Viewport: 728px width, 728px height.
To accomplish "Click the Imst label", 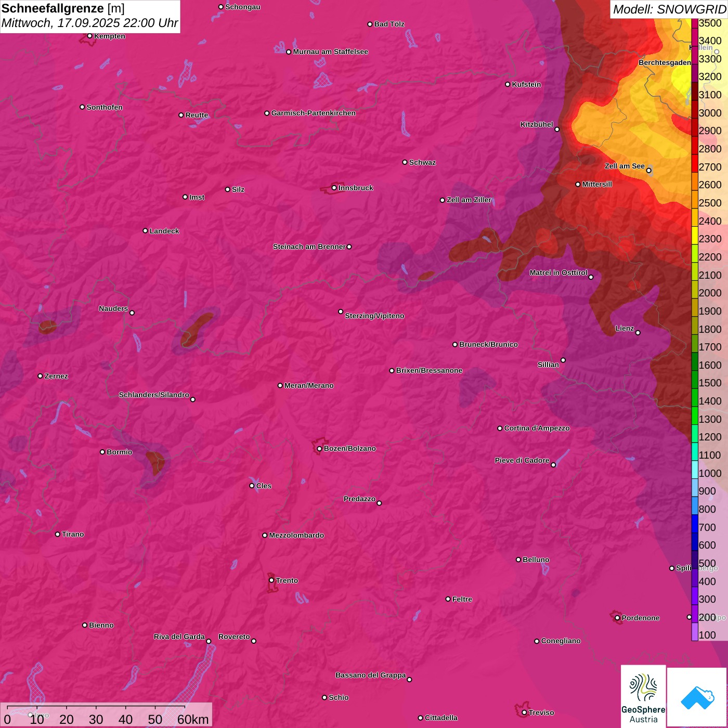I will point(197,197).
